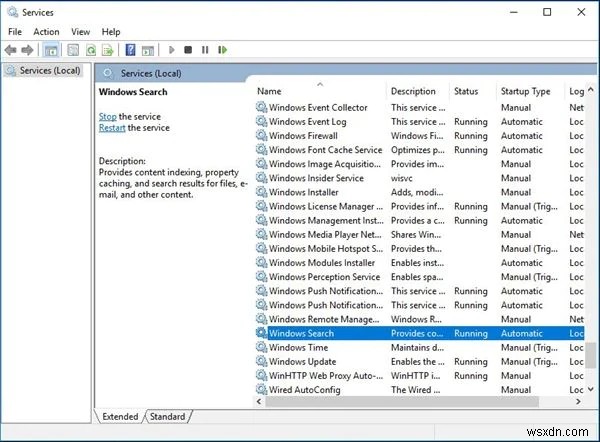
Task: Click the vertical scrollbar up arrow
Action: (591, 89)
